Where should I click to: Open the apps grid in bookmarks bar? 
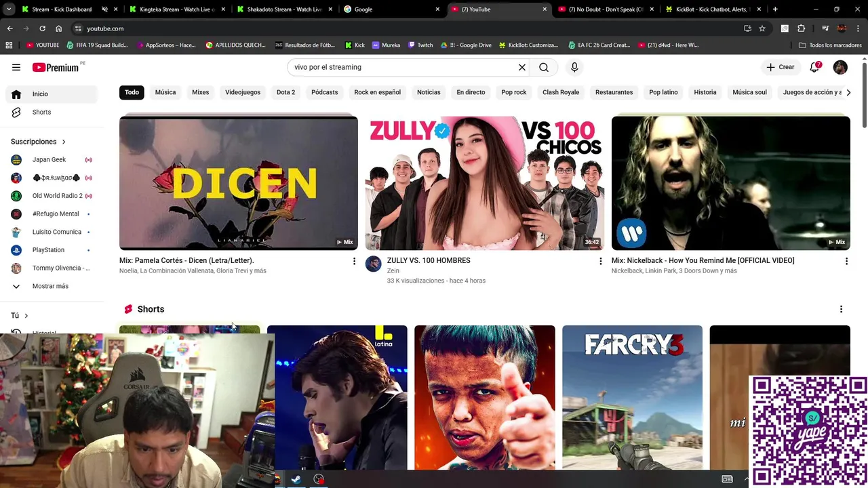(9, 45)
